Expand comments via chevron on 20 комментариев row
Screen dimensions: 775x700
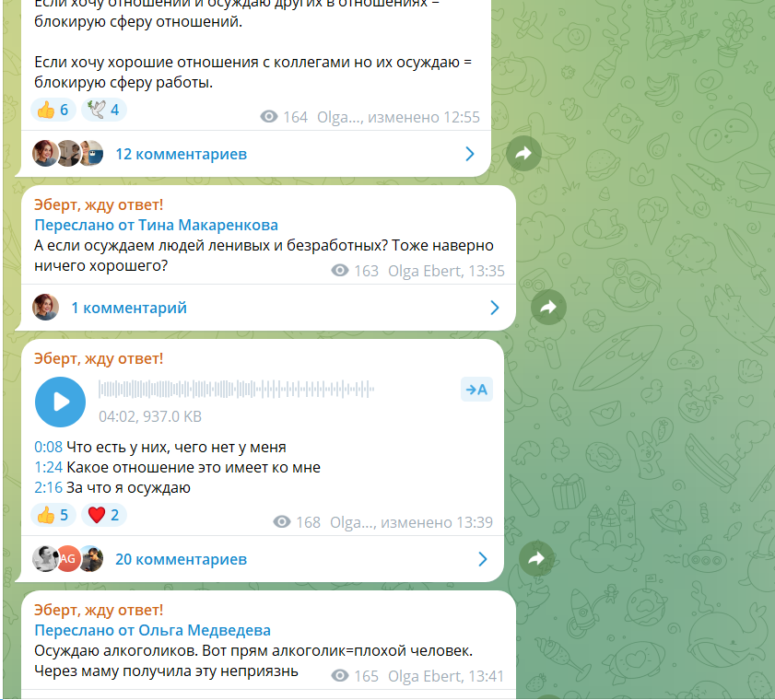483,559
